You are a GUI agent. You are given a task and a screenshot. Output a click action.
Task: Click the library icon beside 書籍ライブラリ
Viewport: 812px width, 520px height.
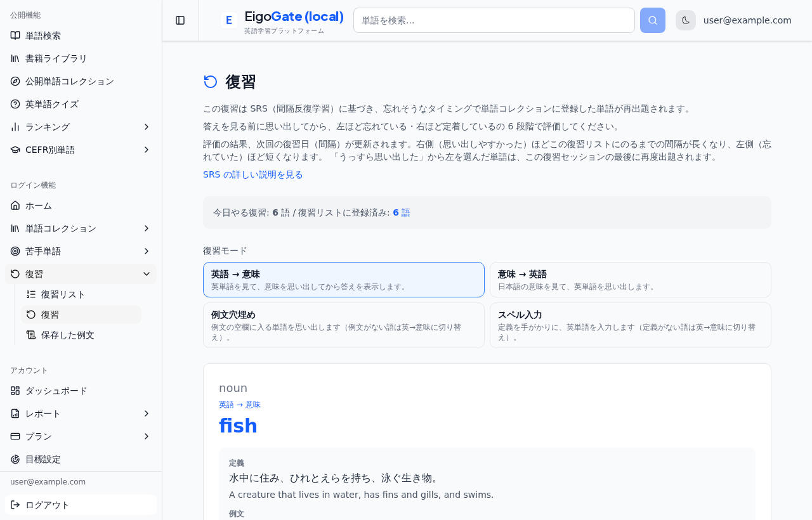(15, 58)
